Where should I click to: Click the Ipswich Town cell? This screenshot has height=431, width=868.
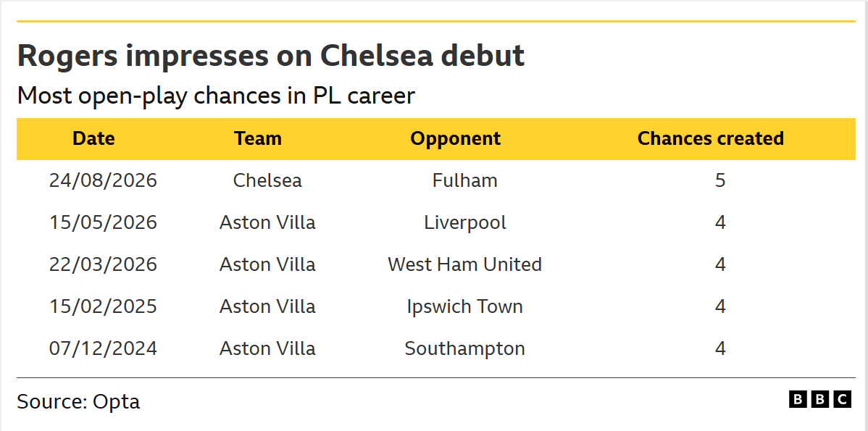[464, 306]
